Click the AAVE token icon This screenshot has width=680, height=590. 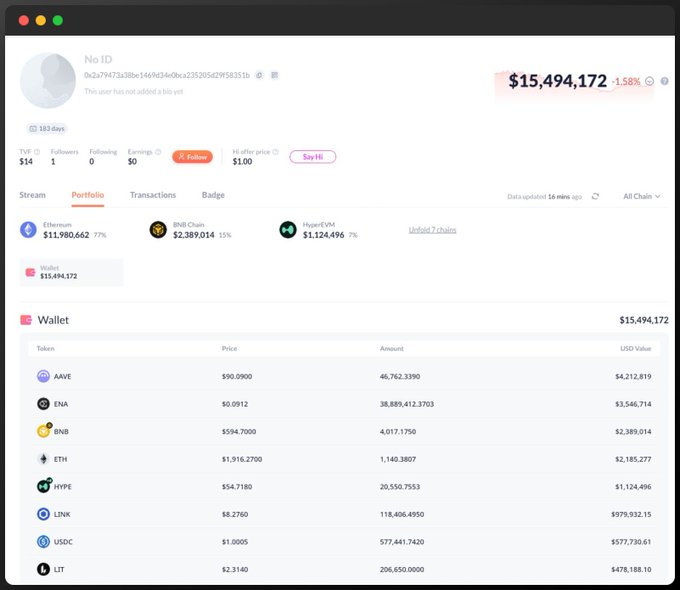tap(43, 376)
